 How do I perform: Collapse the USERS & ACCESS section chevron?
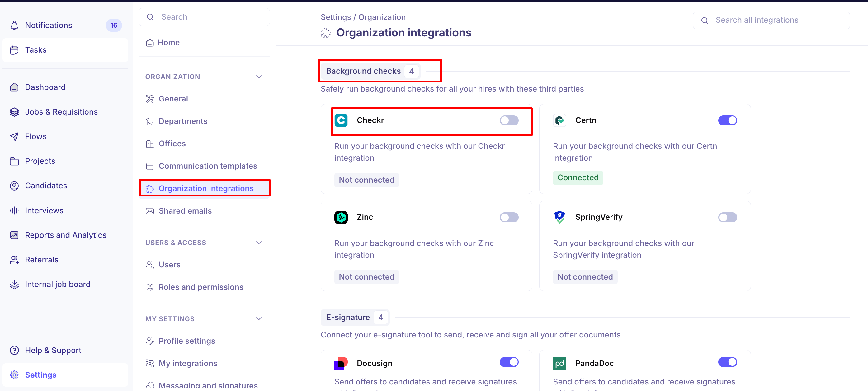point(259,243)
